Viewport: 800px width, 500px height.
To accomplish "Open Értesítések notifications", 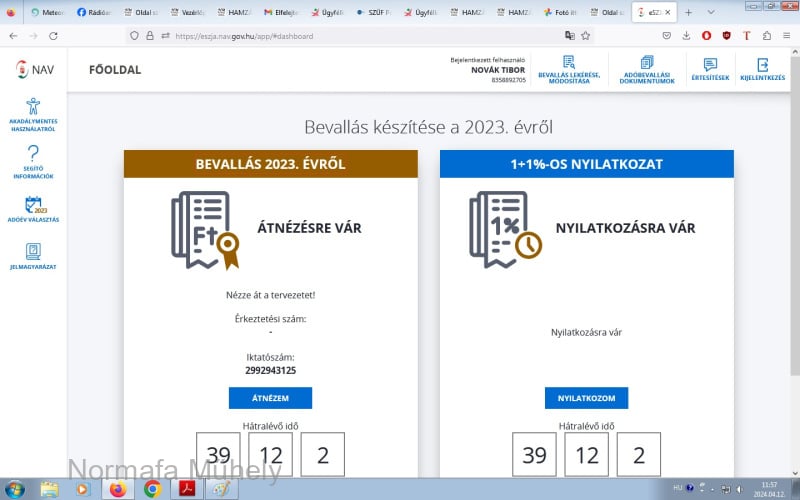I will pyautogui.click(x=710, y=70).
